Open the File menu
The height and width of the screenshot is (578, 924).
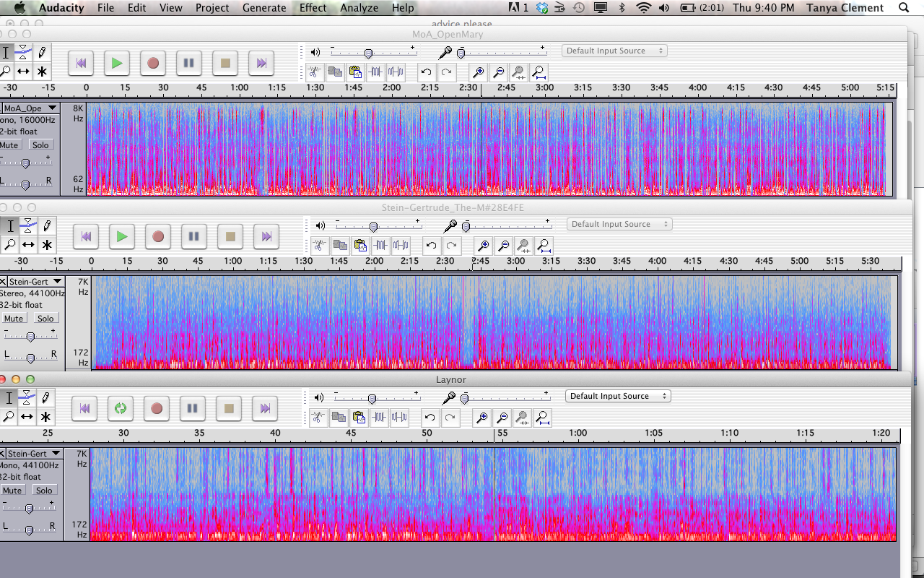[x=105, y=8]
